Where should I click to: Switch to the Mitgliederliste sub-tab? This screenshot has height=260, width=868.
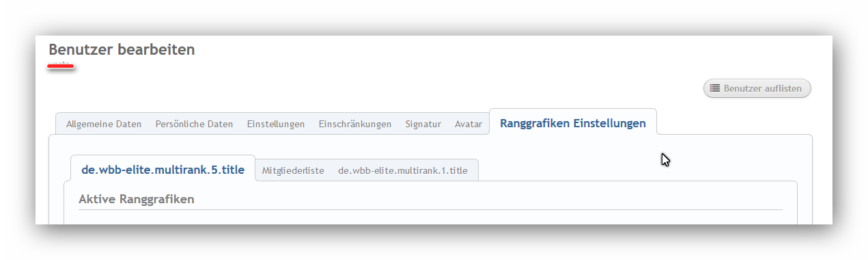pyautogui.click(x=293, y=170)
